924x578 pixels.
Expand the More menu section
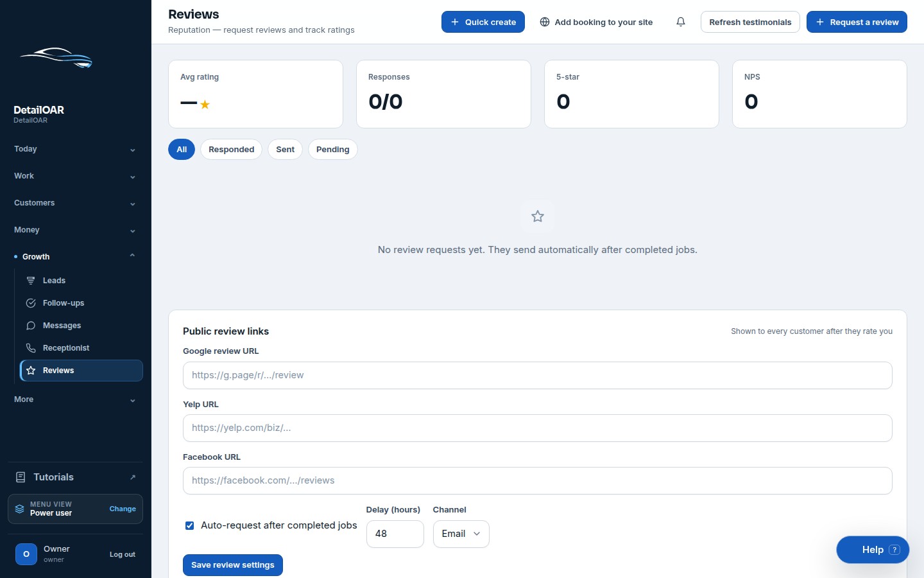(75, 399)
